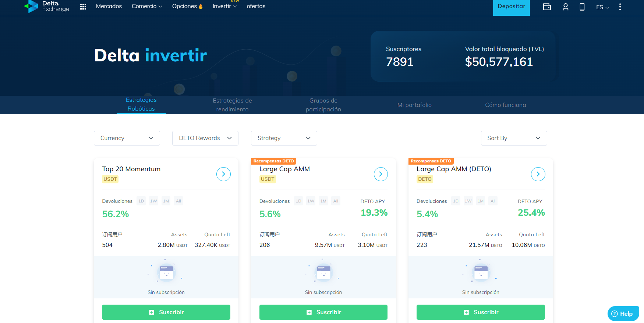Click the Depositar button
Screen dimensions: 644x323
[x=512, y=7]
